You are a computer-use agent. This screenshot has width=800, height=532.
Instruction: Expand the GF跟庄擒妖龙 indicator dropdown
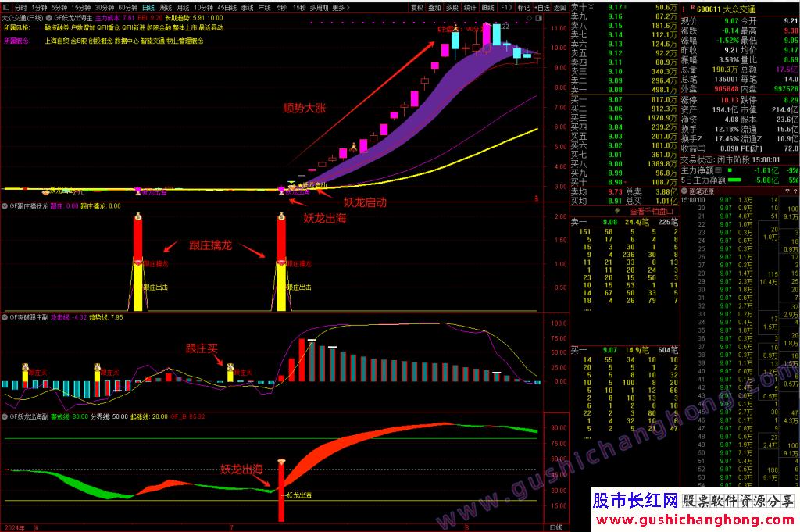point(5,206)
